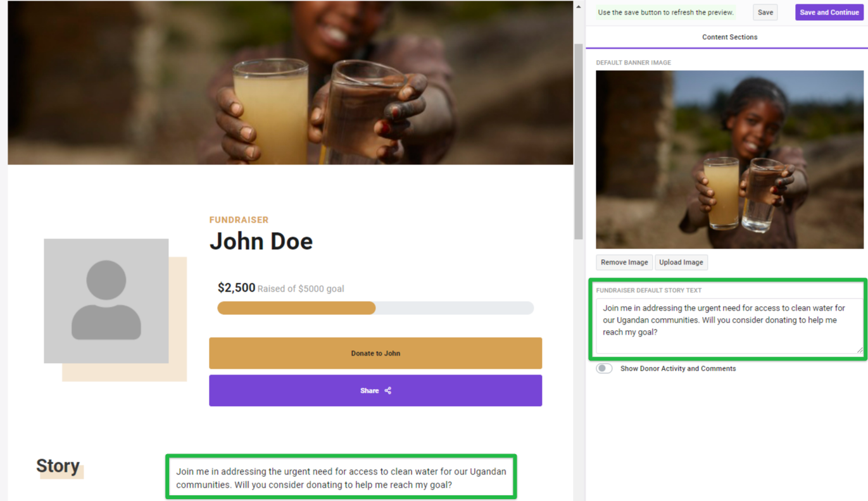Click the purple Share button
The height and width of the screenshot is (501, 868).
375,390
